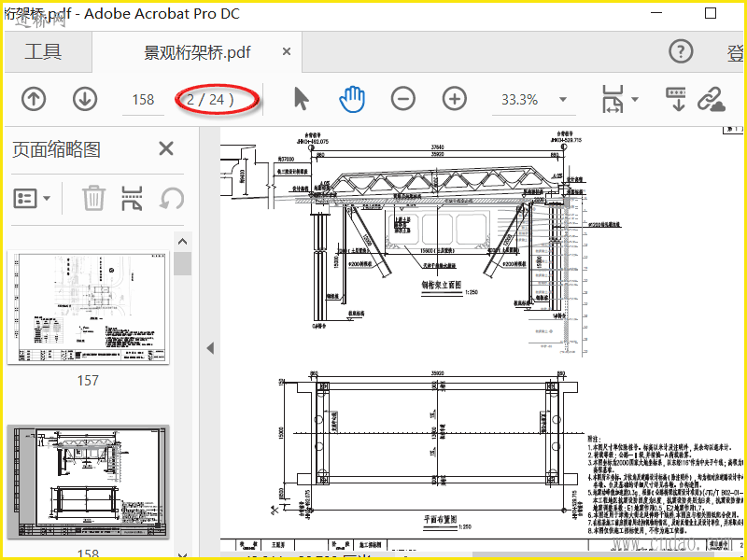Click the page number field showing 158
The image size is (747, 560).
pyautogui.click(x=143, y=100)
